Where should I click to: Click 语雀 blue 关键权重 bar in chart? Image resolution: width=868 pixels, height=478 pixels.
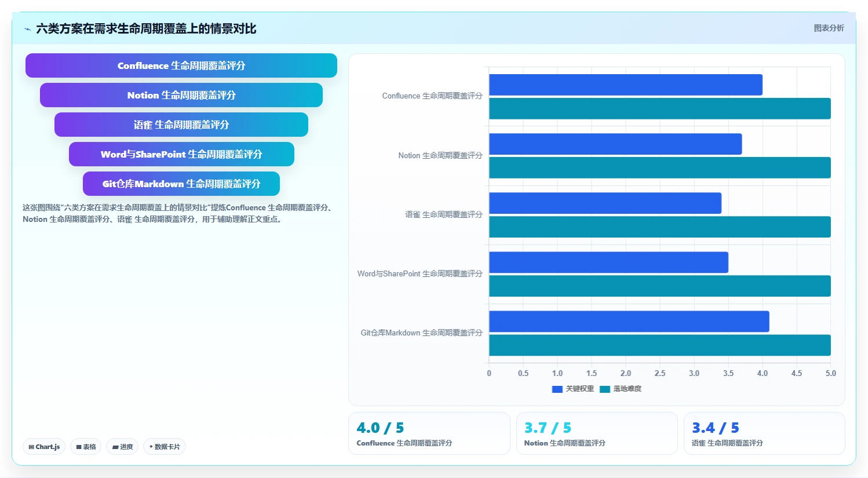coord(605,203)
